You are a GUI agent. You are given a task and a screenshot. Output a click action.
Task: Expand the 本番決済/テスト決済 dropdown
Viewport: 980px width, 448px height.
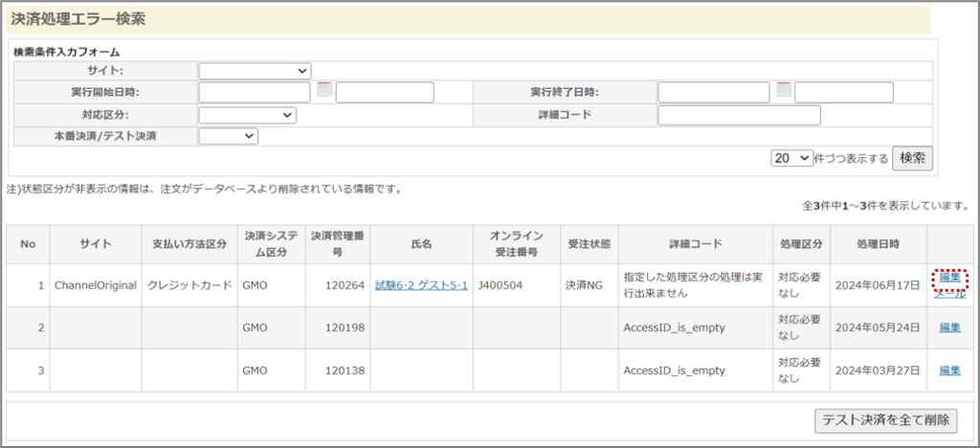(x=228, y=136)
